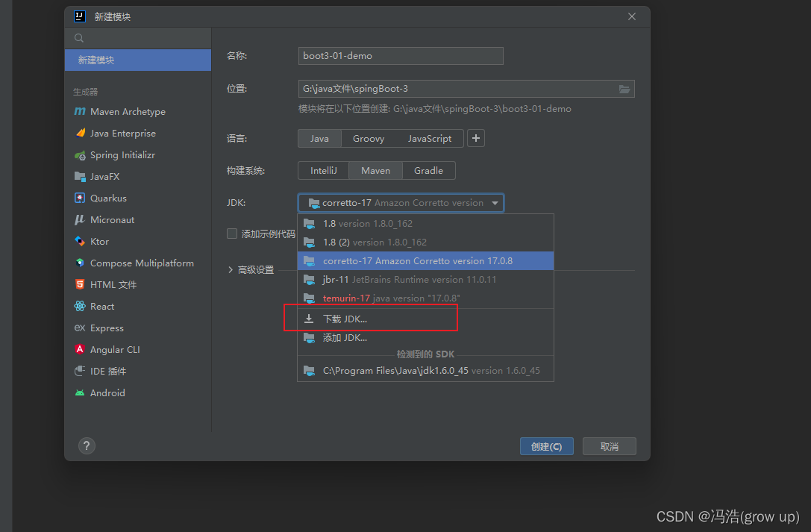Pick corretto-17 Amazon Corretto 17.0.8
Viewport: 811px width, 532px height.
[426, 261]
